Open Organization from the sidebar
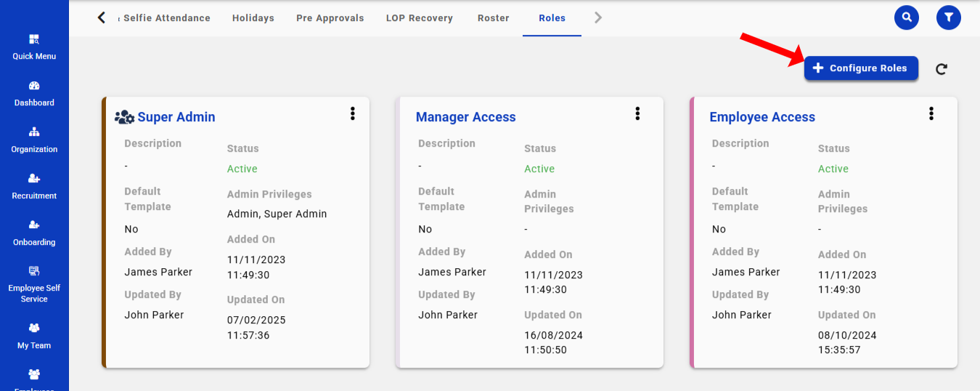The width and height of the screenshot is (980, 391). tap(34, 140)
